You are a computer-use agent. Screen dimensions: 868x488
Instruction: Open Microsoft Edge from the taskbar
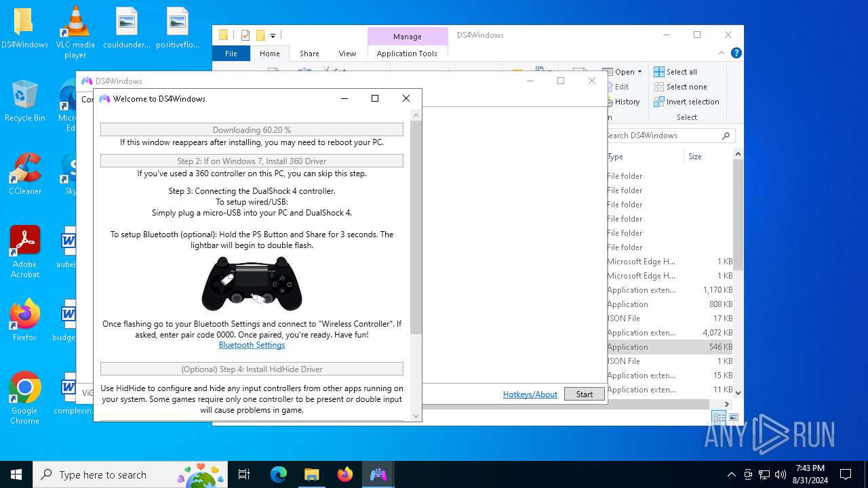click(x=279, y=474)
